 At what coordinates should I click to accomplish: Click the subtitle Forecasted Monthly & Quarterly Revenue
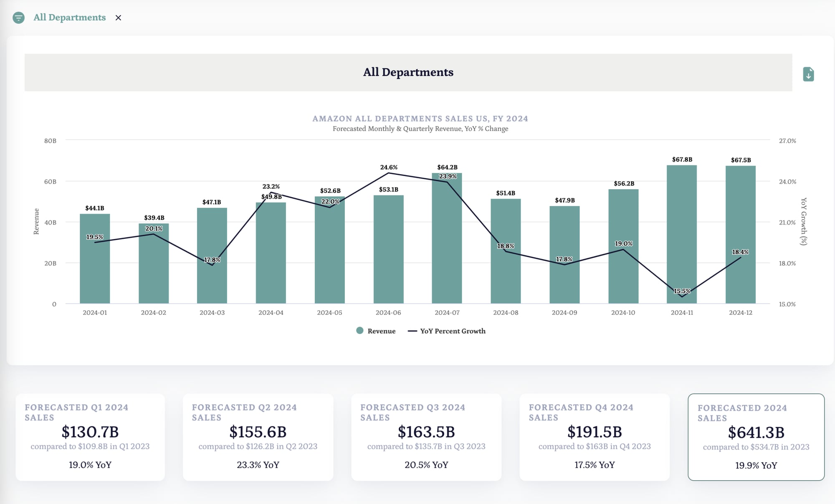point(420,129)
